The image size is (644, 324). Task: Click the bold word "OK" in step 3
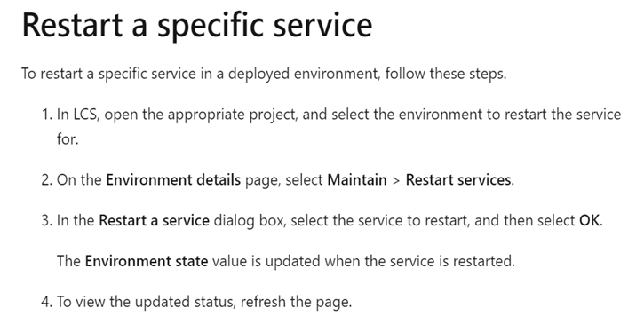[x=590, y=220]
